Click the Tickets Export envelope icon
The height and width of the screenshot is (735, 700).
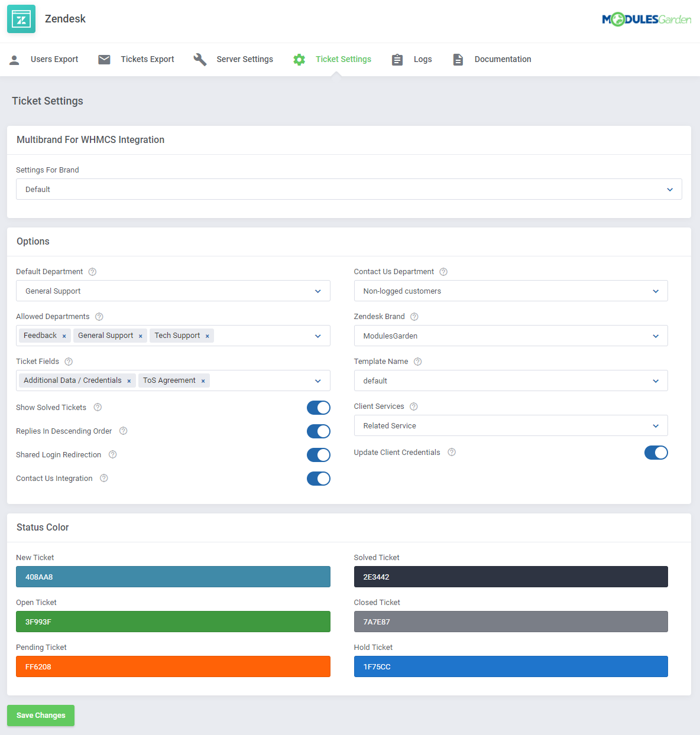104,59
